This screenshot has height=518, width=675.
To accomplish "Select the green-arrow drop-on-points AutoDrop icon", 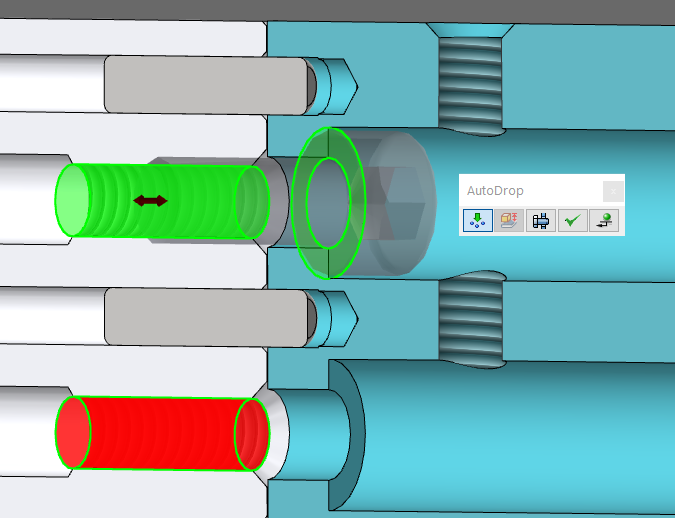I will (x=477, y=220).
